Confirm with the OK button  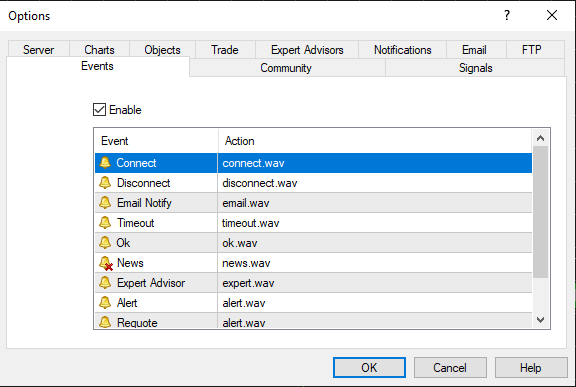[x=369, y=368]
